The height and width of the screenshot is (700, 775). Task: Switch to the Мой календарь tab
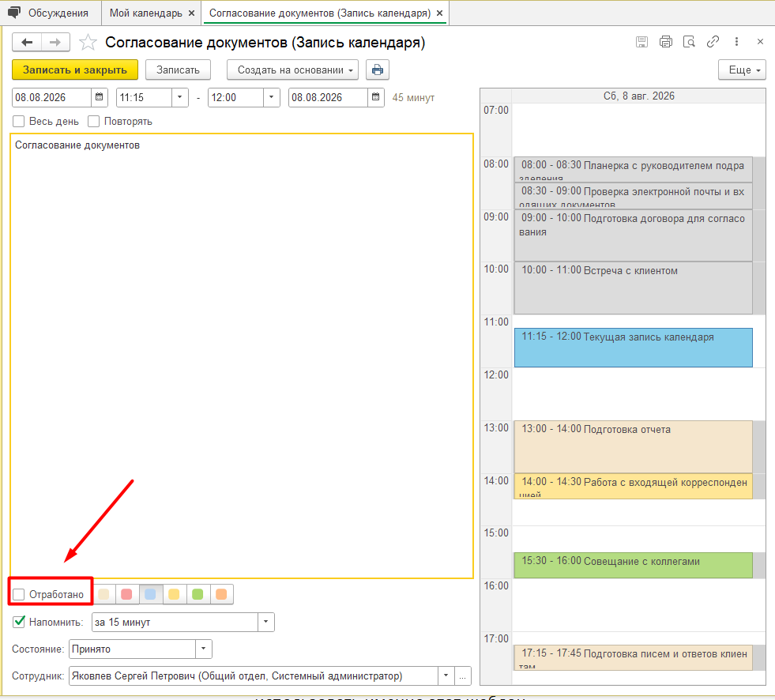click(146, 13)
